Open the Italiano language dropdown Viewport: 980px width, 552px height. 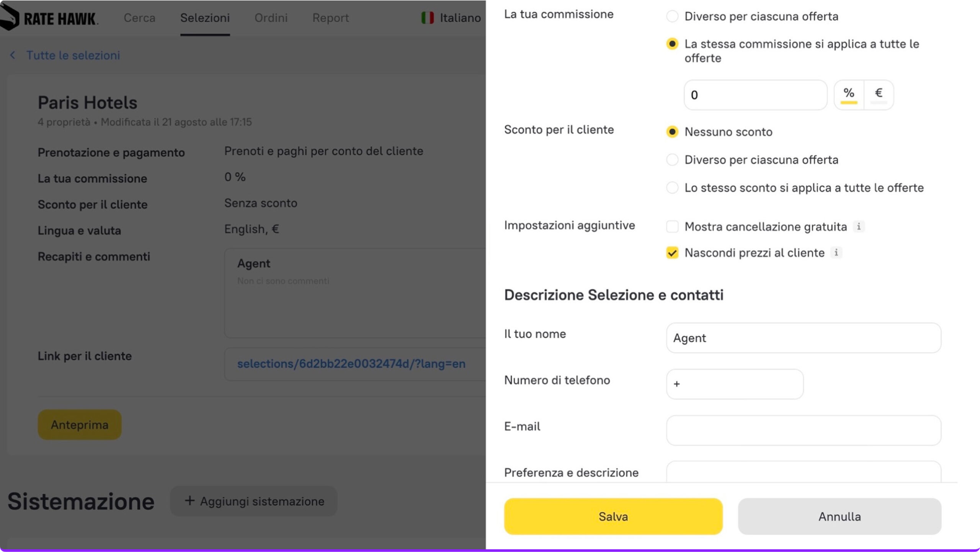(x=460, y=18)
